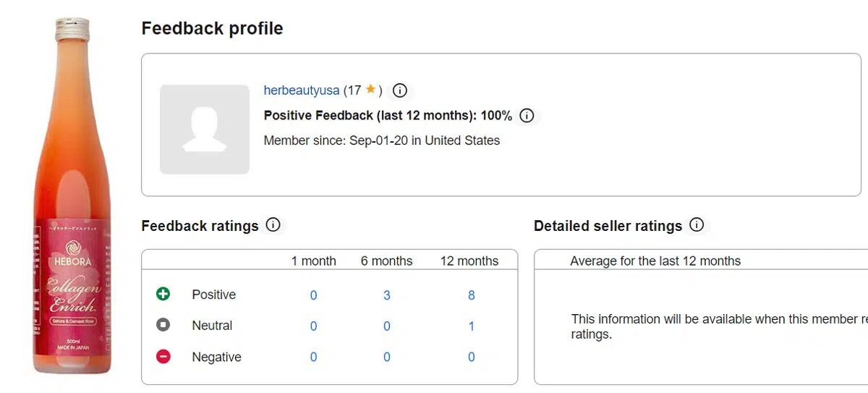Open Negative feedback count for 1 month
Screen dimensions: 868x393
(x=313, y=358)
